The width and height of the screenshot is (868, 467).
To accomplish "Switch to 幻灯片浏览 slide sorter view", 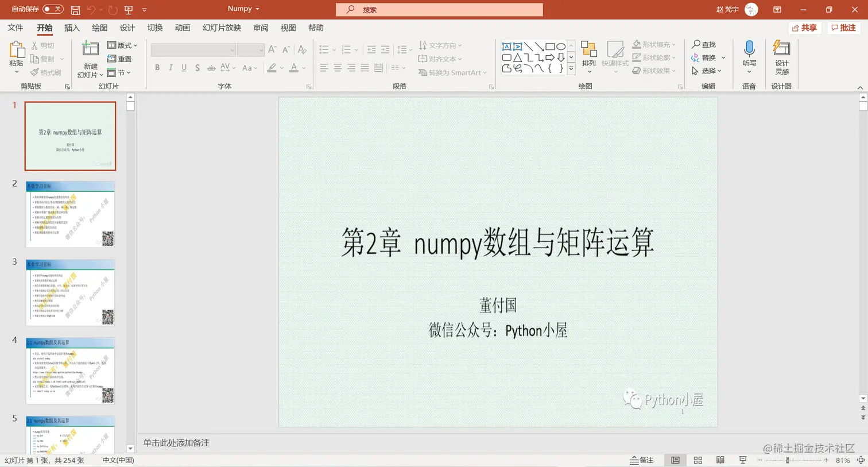I will (x=697, y=460).
